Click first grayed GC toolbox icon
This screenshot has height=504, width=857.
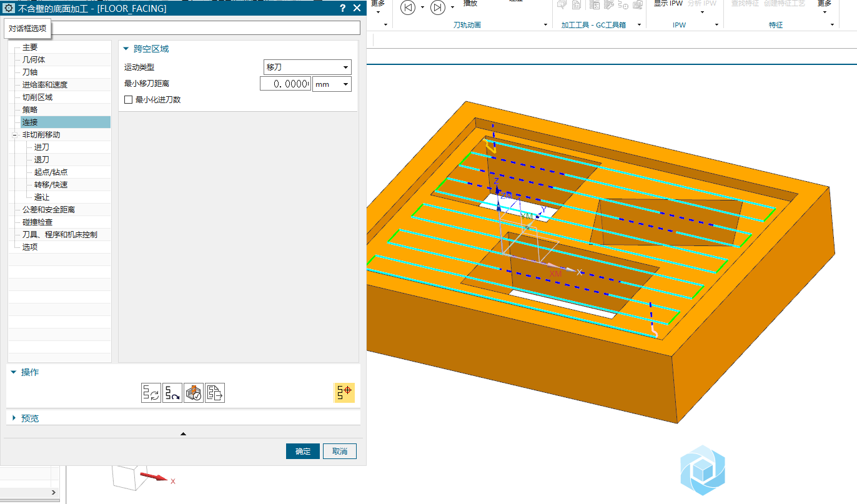point(562,5)
